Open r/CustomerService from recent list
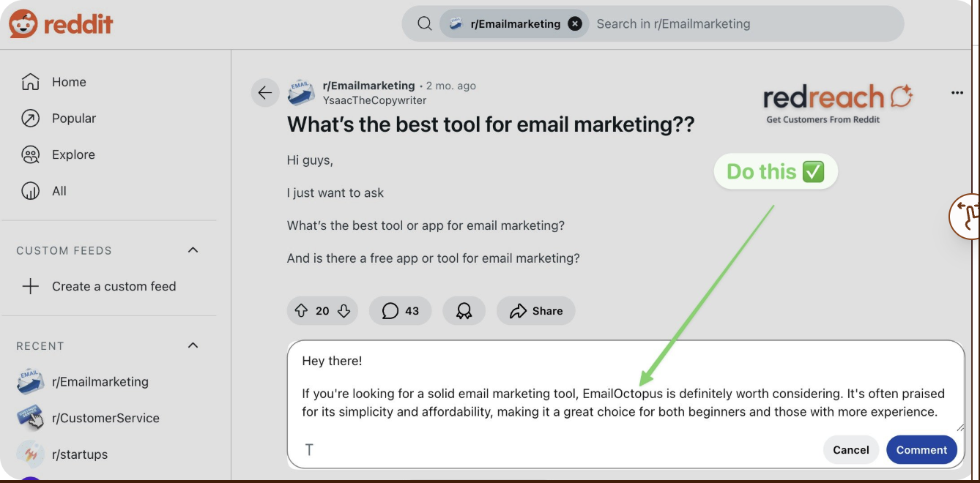Screen dimensions: 980x483 tap(105, 419)
